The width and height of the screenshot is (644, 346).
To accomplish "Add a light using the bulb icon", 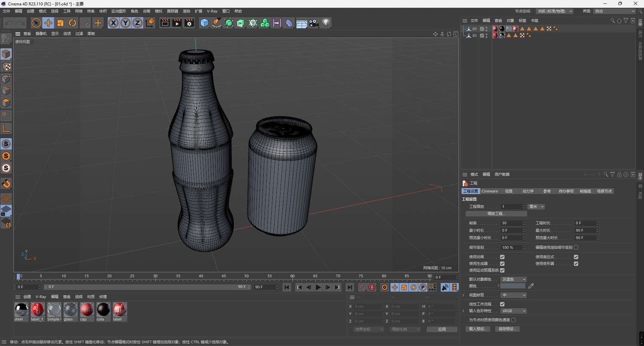I will tap(326, 23).
